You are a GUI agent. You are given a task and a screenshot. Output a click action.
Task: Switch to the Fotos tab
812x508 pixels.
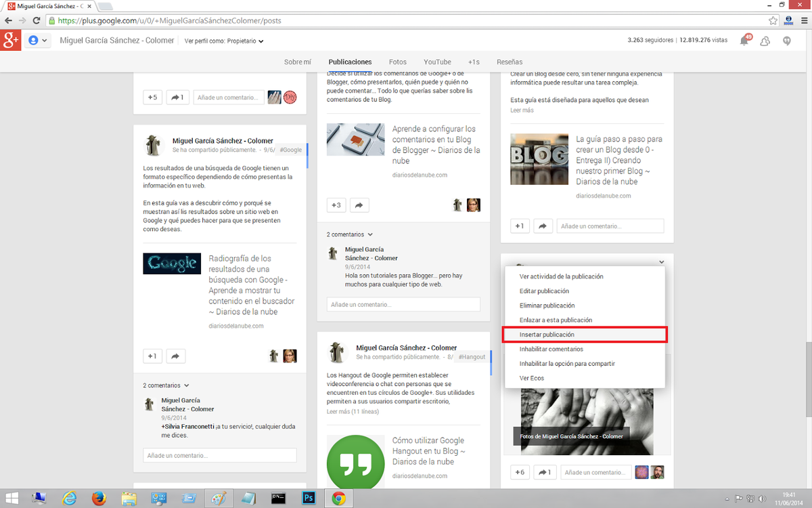pos(397,62)
